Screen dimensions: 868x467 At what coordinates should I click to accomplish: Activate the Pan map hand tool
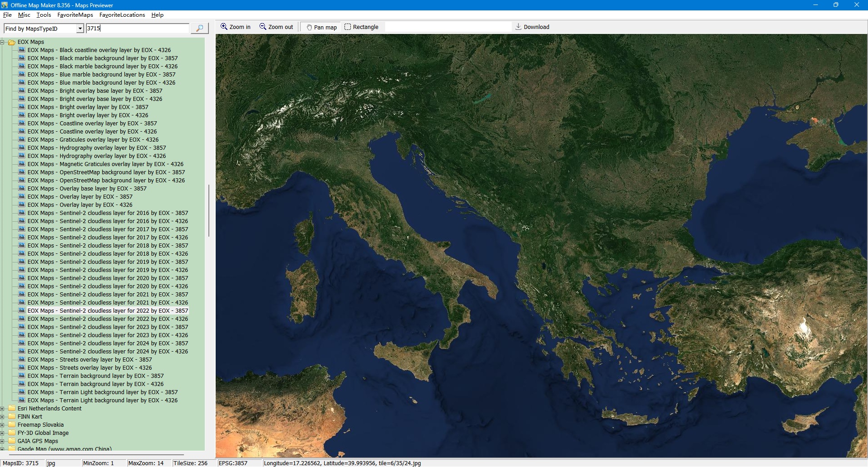[x=321, y=27]
